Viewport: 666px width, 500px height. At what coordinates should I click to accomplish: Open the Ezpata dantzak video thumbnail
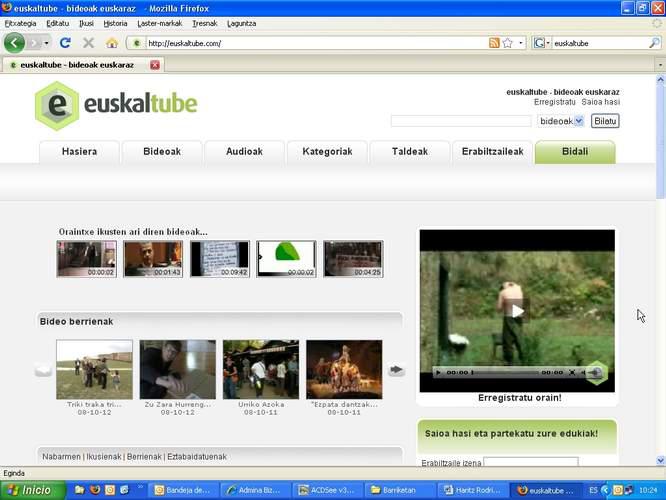[x=344, y=369]
